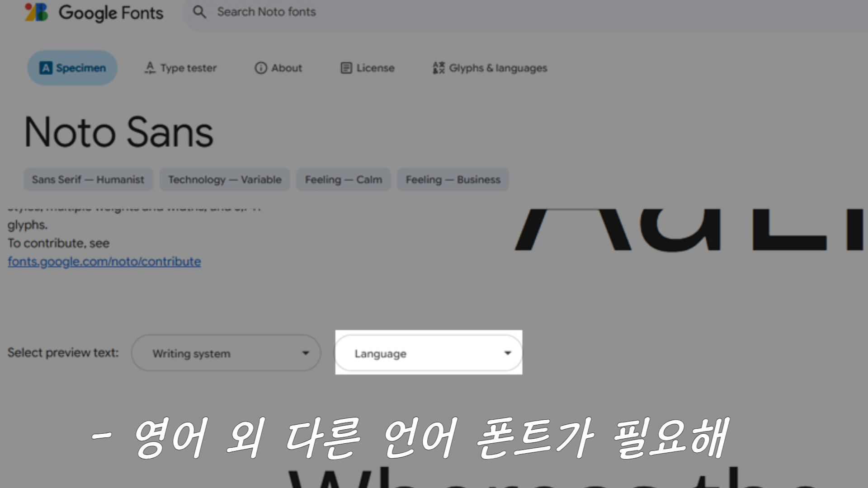Click the Type tester icon

point(150,68)
